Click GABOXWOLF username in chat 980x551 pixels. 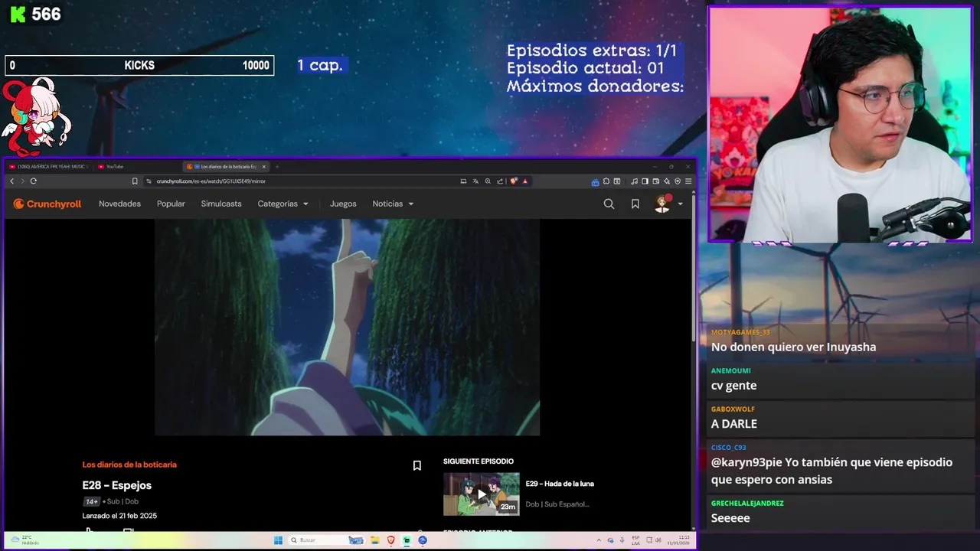pos(733,409)
